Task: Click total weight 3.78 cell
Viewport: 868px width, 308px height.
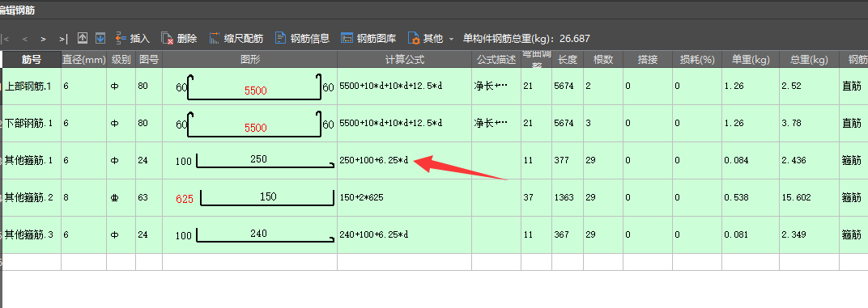Action: [809, 124]
